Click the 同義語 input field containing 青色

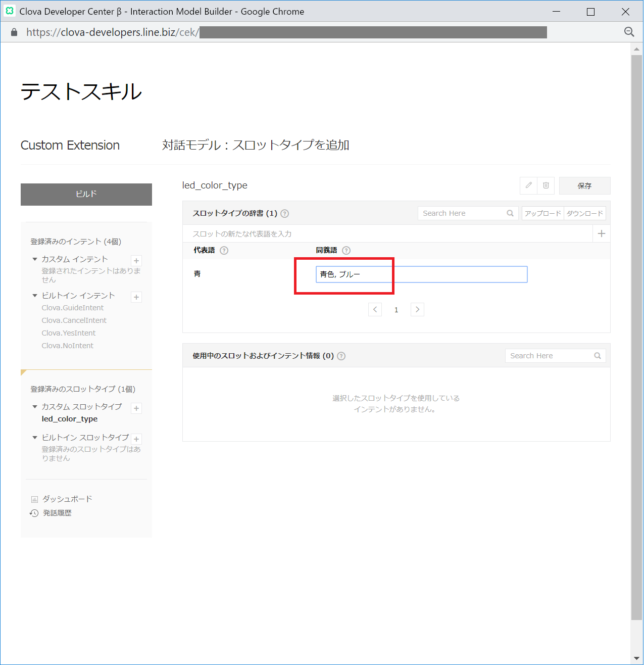click(x=421, y=274)
